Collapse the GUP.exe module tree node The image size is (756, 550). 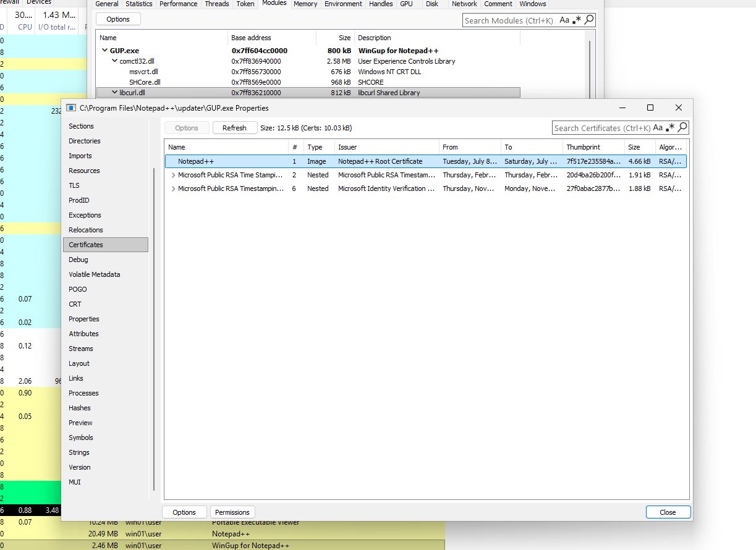104,51
